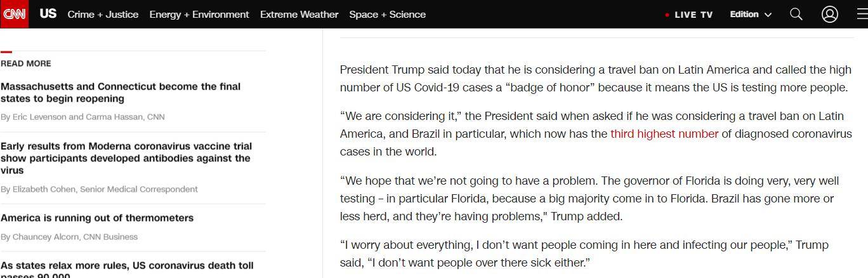Screen dimensions: 868x278
Task: Open the search magnifier icon
Action: point(796,14)
